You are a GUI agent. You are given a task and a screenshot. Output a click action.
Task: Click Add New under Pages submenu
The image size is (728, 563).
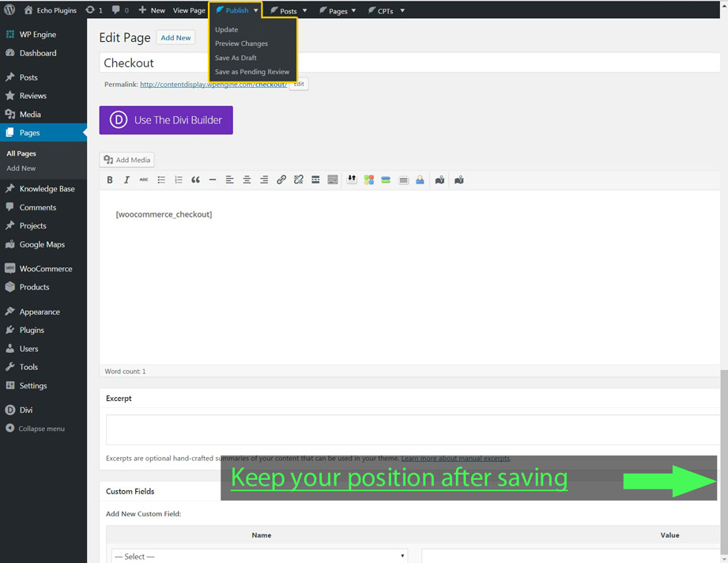[x=21, y=168]
